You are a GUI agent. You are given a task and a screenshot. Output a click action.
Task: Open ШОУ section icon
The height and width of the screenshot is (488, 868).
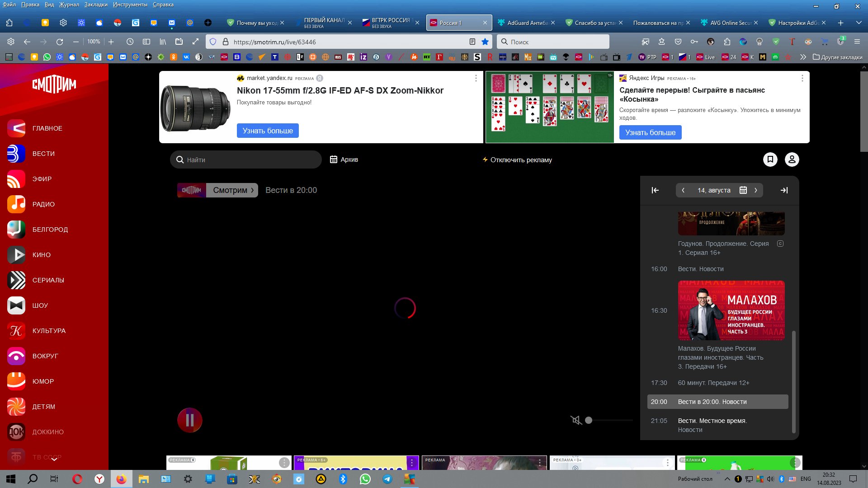coord(16,305)
